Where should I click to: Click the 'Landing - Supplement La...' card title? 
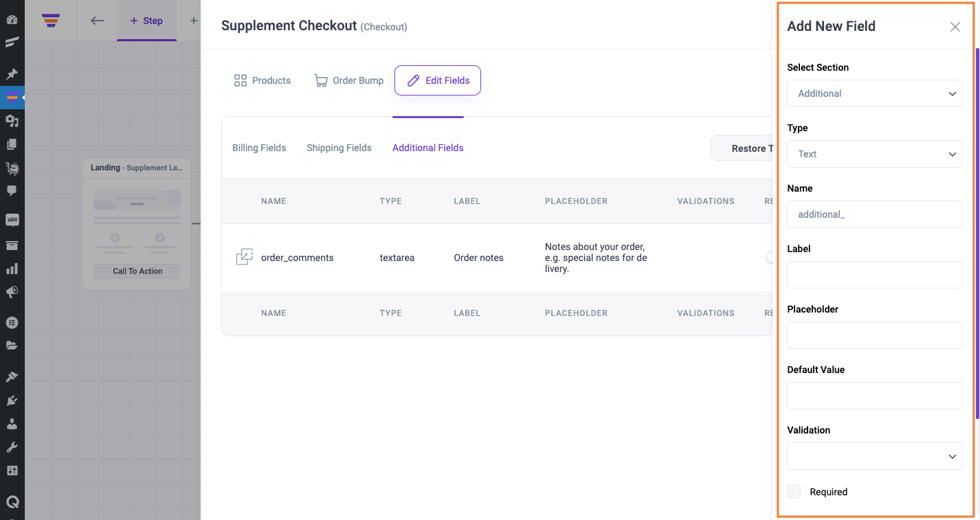(137, 168)
